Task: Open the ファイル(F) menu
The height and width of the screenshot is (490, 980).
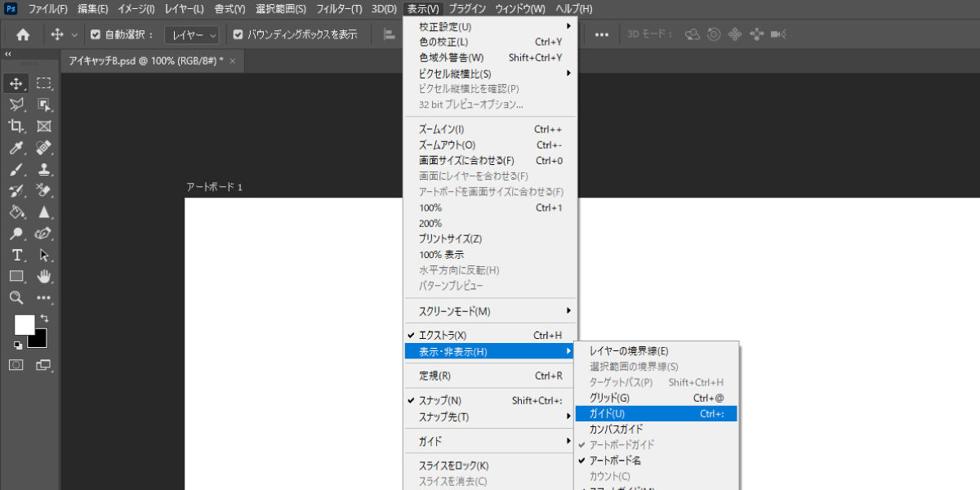Action: click(47, 9)
